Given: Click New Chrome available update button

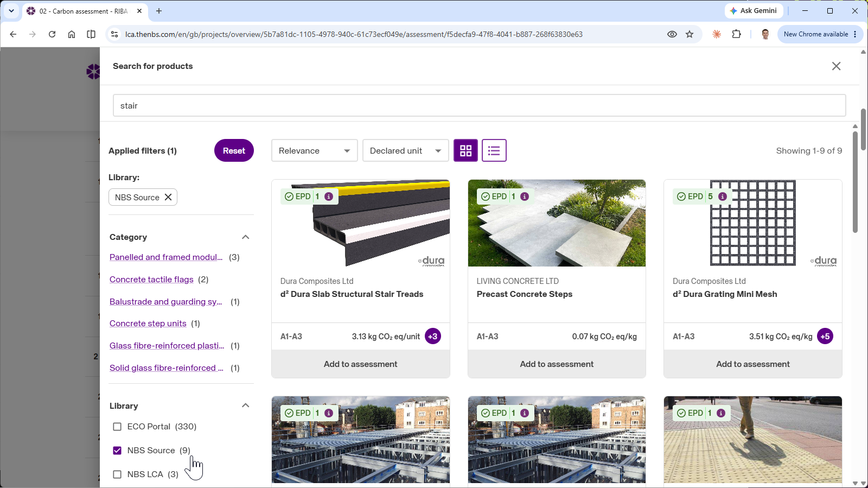Looking at the screenshot, I should [820, 34].
